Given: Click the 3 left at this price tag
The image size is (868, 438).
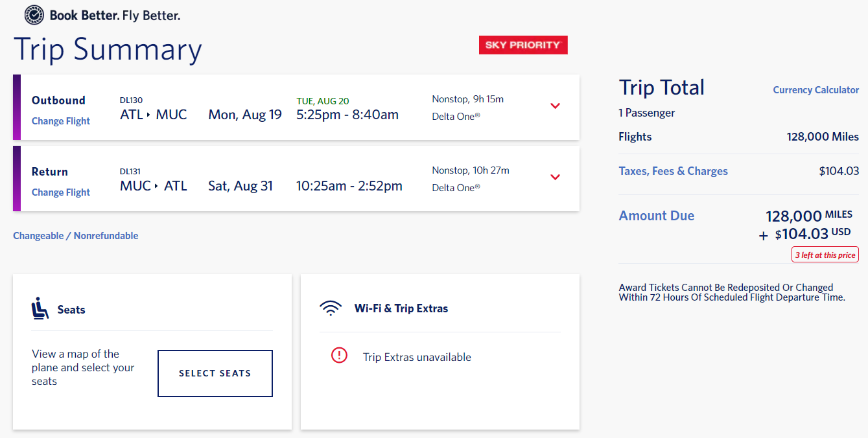Looking at the screenshot, I should (x=825, y=255).
